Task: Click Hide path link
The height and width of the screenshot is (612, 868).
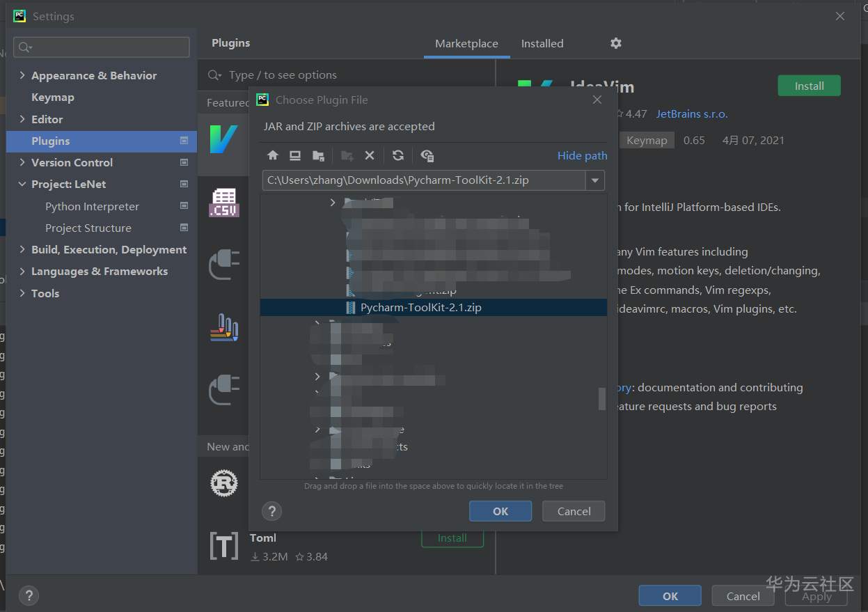Action: (582, 155)
